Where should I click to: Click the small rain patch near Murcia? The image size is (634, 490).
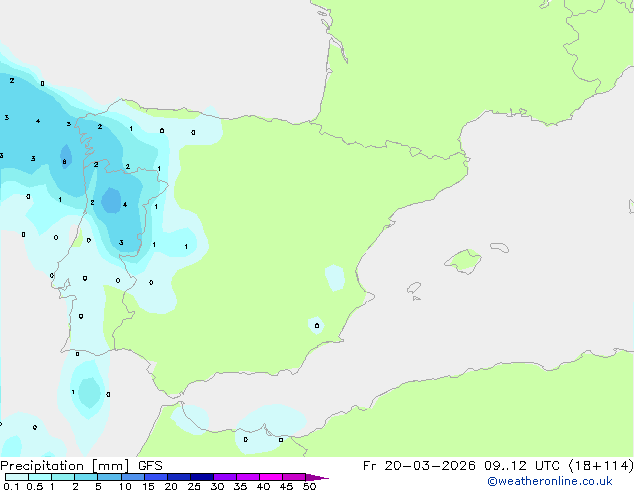pos(316,325)
